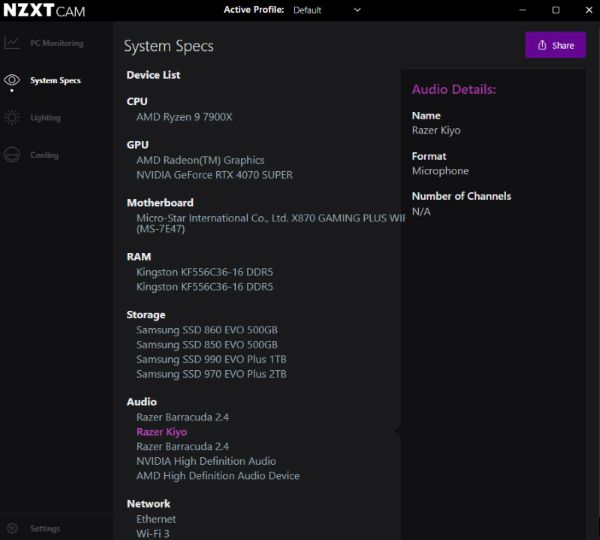
Task: Click the Share button
Action: [555, 45]
